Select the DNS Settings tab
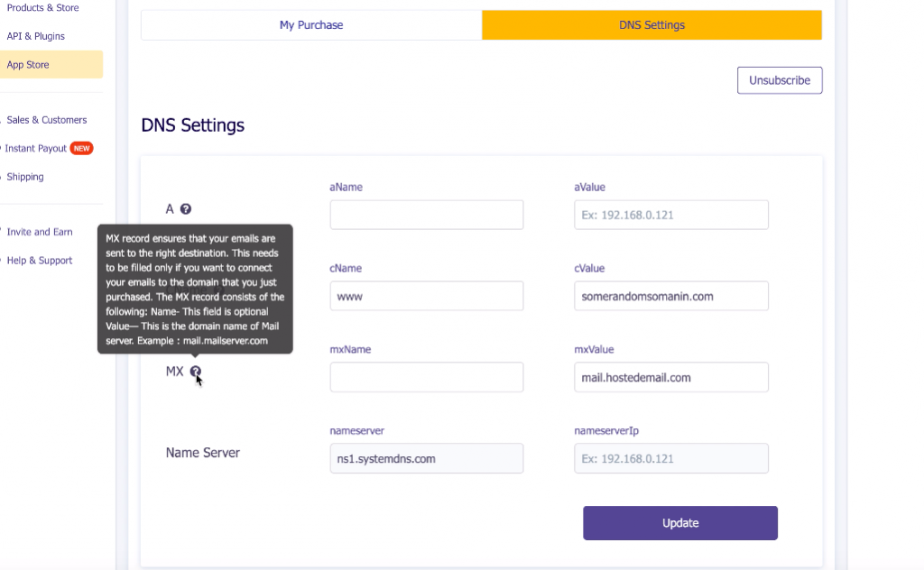This screenshot has width=924, height=570. 651,25
